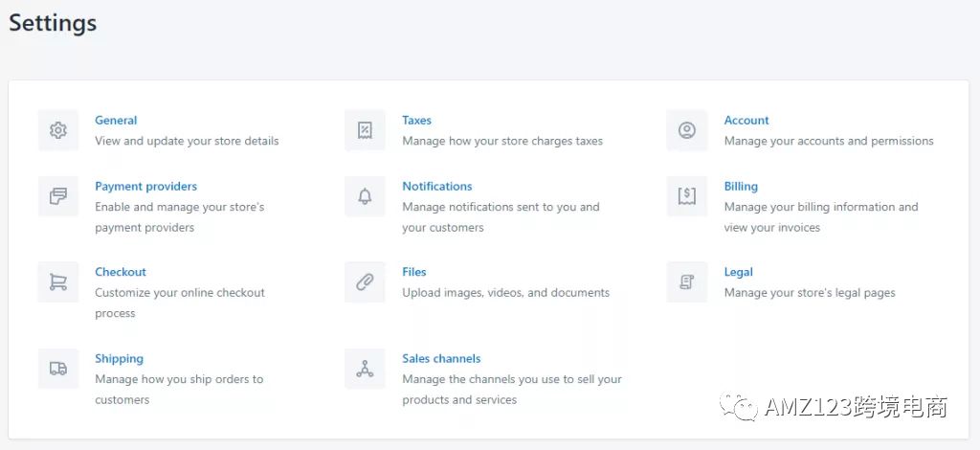Image resolution: width=980 pixels, height=450 pixels.
Task: Open the General settings link
Action: (x=116, y=121)
